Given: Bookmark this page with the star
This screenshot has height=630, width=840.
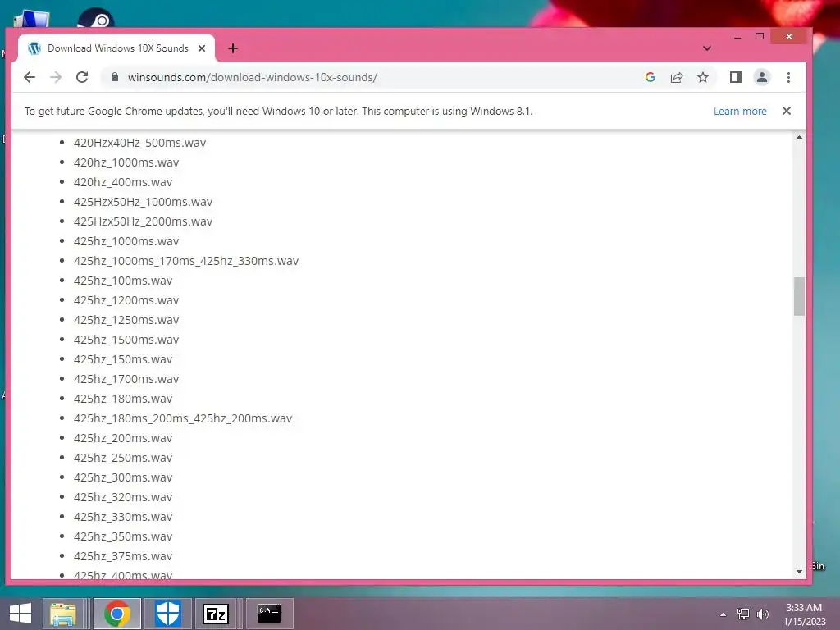Looking at the screenshot, I should coord(703,77).
